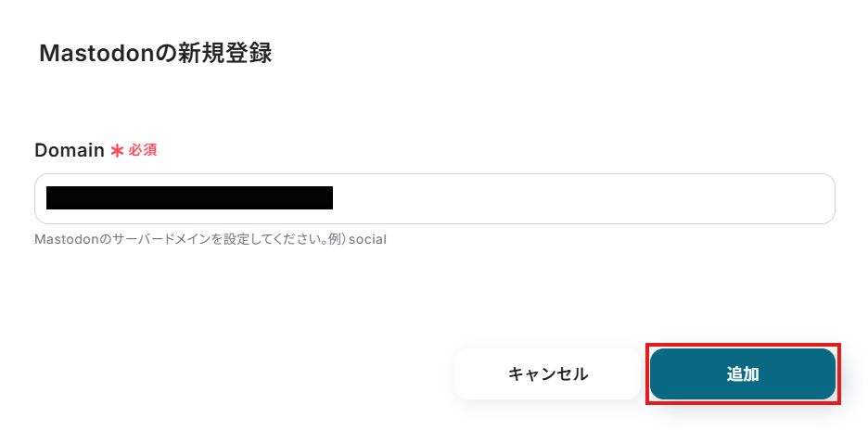Click the word social in the hint
Viewport: 868px width, 430px height.
click(367, 240)
